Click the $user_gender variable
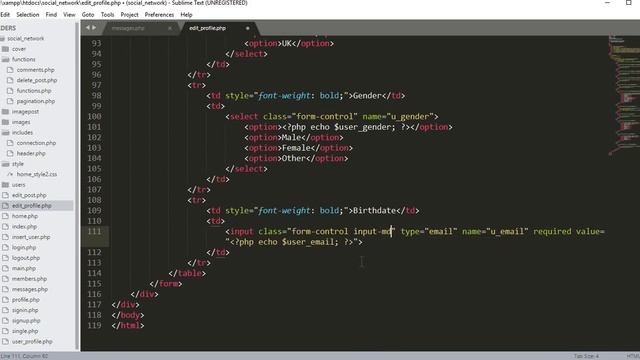This screenshot has width=640, height=360. pyautogui.click(x=362, y=127)
